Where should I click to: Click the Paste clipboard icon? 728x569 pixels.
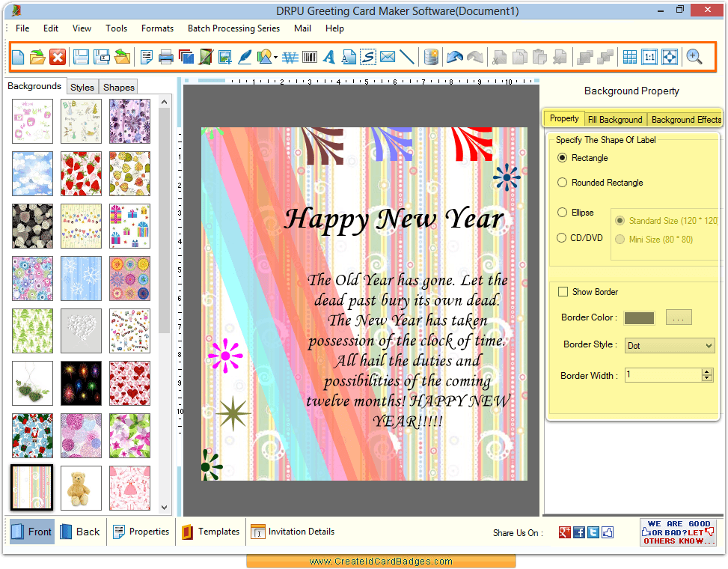point(539,57)
